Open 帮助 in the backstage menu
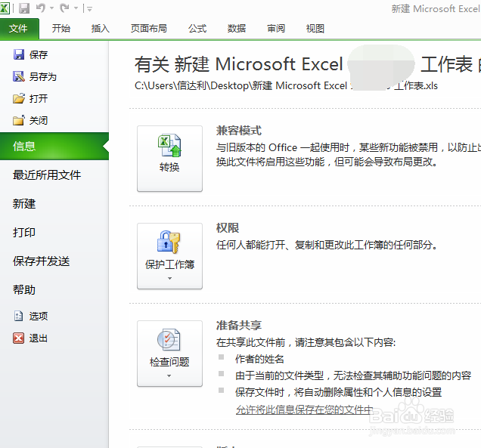 [24, 289]
